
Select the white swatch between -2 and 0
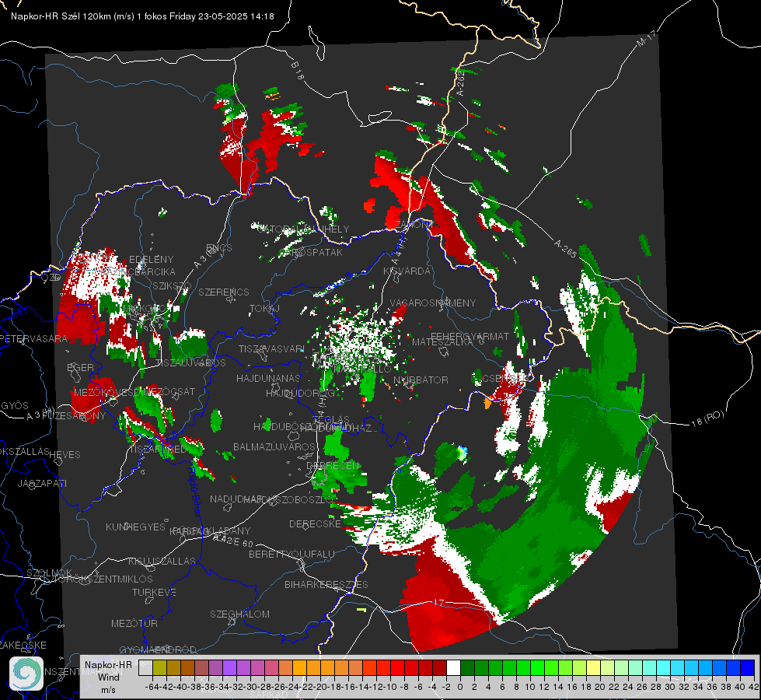pos(453,668)
